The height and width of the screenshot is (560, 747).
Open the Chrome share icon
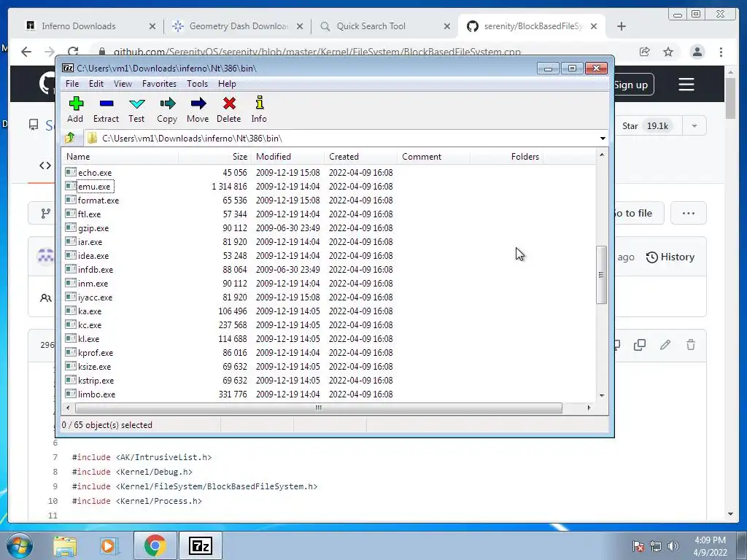pyautogui.click(x=645, y=52)
